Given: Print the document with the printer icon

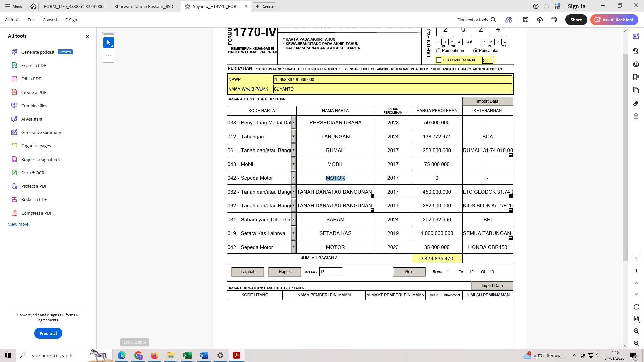Looking at the screenshot, I should click(x=553, y=20).
